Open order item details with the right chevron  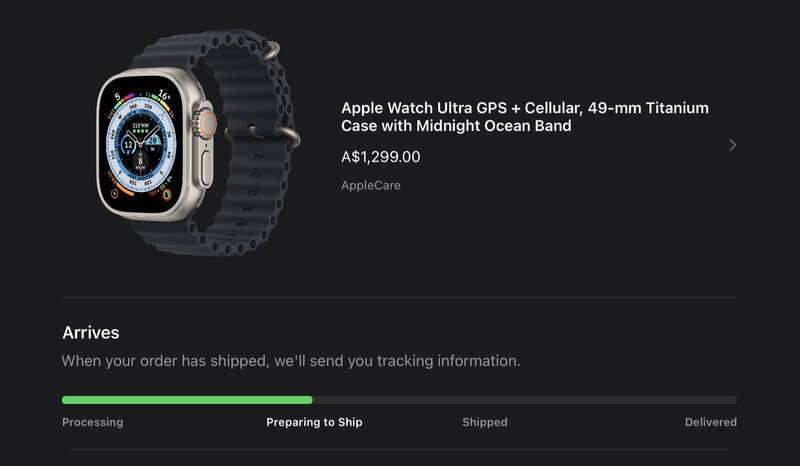click(x=732, y=145)
